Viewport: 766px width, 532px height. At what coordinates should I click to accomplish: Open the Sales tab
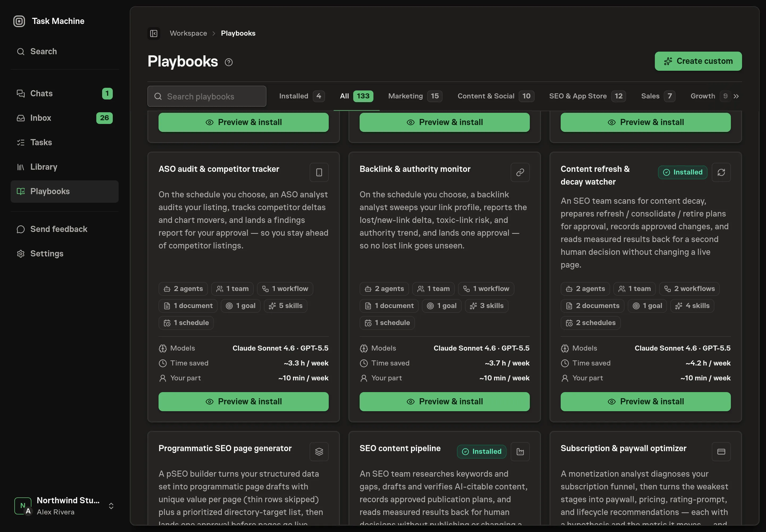(658, 96)
